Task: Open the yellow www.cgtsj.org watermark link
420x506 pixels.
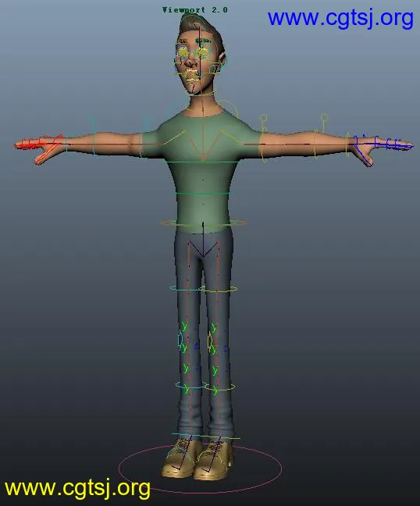Action: pyautogui.click(x=77, y=488)
